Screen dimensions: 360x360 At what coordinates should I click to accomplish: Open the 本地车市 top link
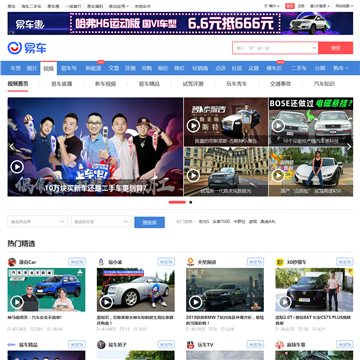[142, 6]
